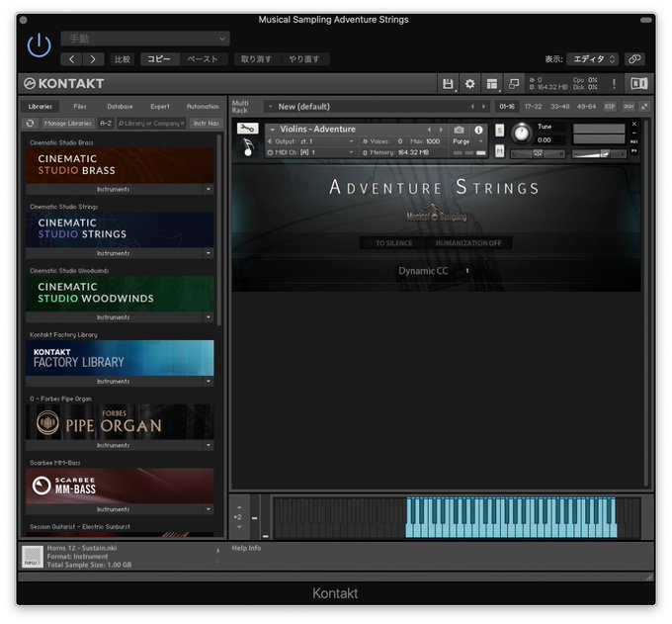Click the ペースト paste button
672x624 pixels.
[x=203, y=59]
